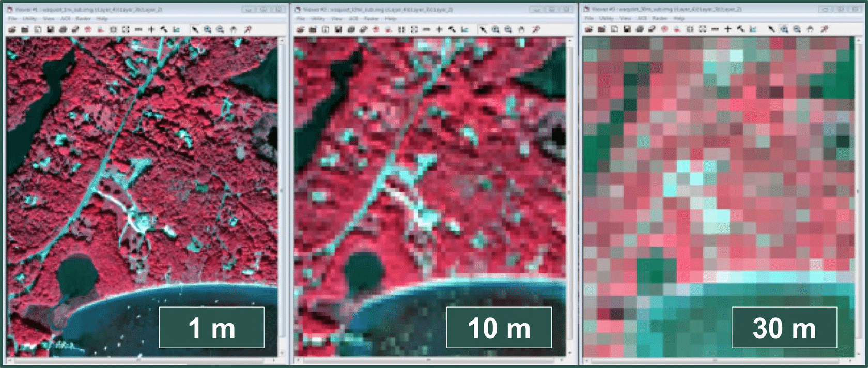This screenshot has width=868, height=368.
Task: Click the minus zoom-out-by-two icon in Viewer #3
Action: (x=715, y=29)
